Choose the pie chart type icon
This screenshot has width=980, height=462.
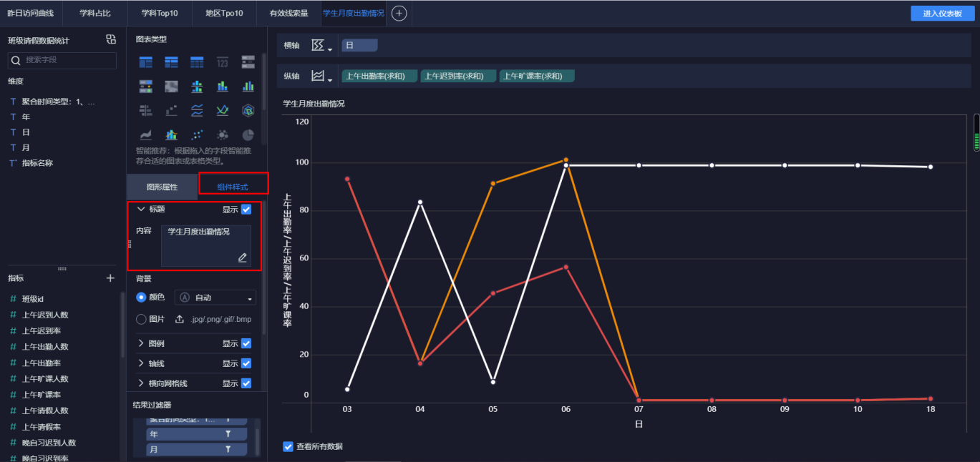248,134
